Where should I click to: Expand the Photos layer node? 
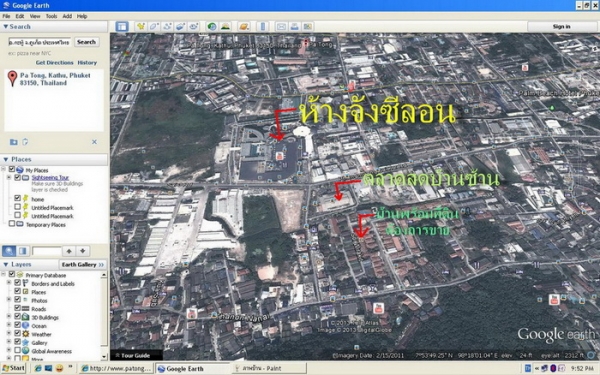pyautogui.click(x=9, y=300)
